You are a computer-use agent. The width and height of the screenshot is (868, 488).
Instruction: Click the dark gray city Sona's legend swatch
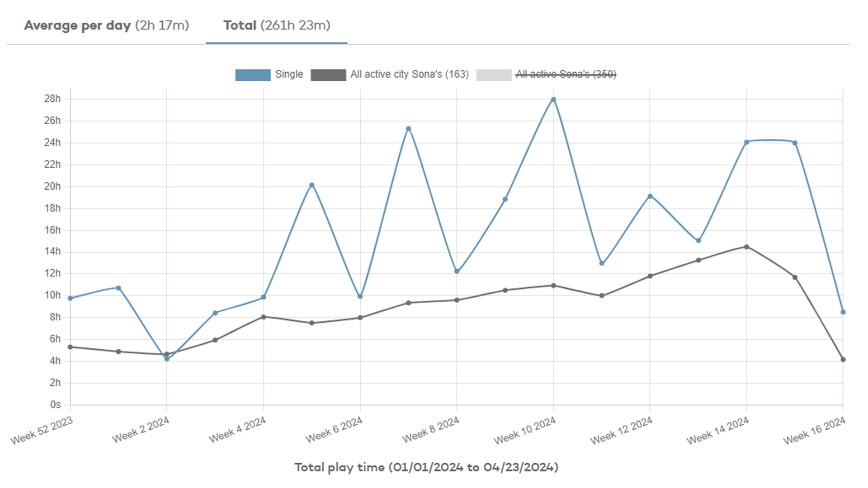click(x=328, y=75)
